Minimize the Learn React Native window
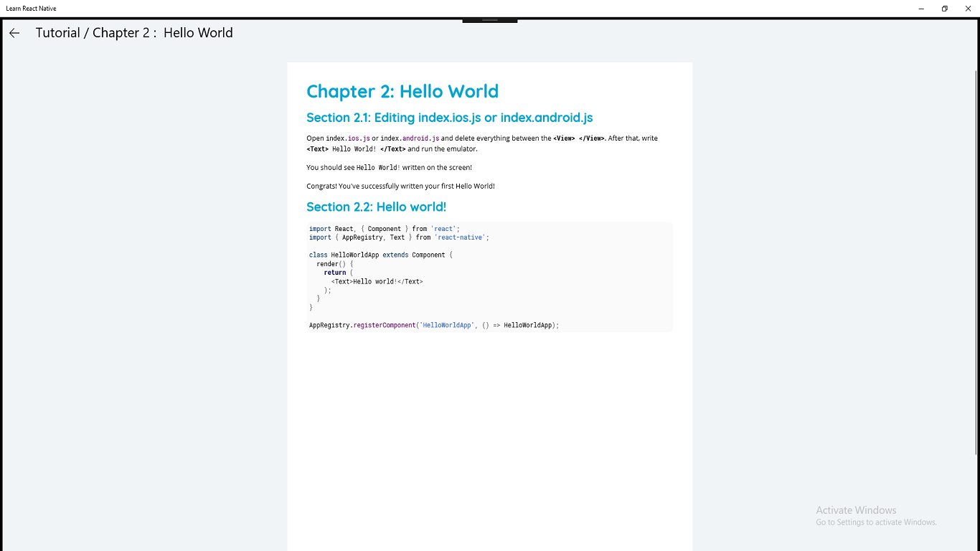The width and height of the screenshot is (980, 551). click(x=922, y=8)
